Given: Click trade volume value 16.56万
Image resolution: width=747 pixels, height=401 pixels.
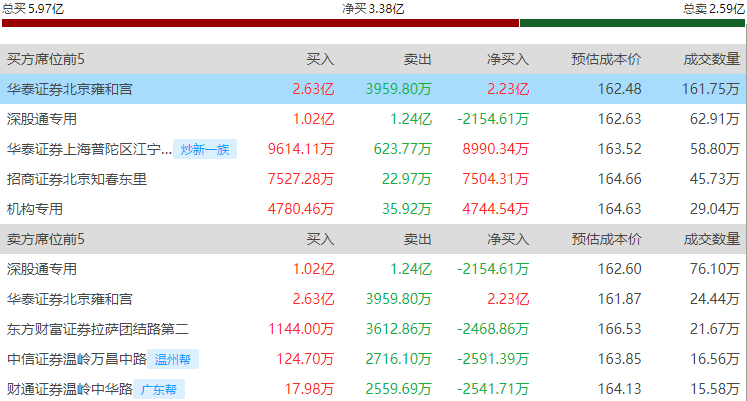Looking at the screenshot, I should point(715,359).
